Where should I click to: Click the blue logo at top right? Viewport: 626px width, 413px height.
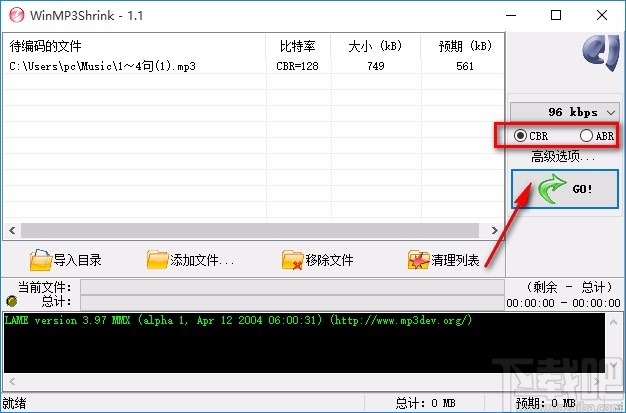[601, 54]
